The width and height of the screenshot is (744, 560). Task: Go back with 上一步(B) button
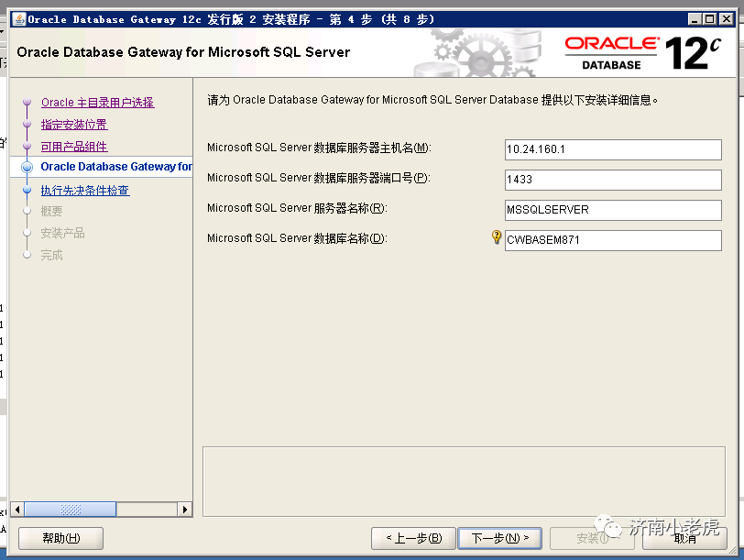click(413, 538)
